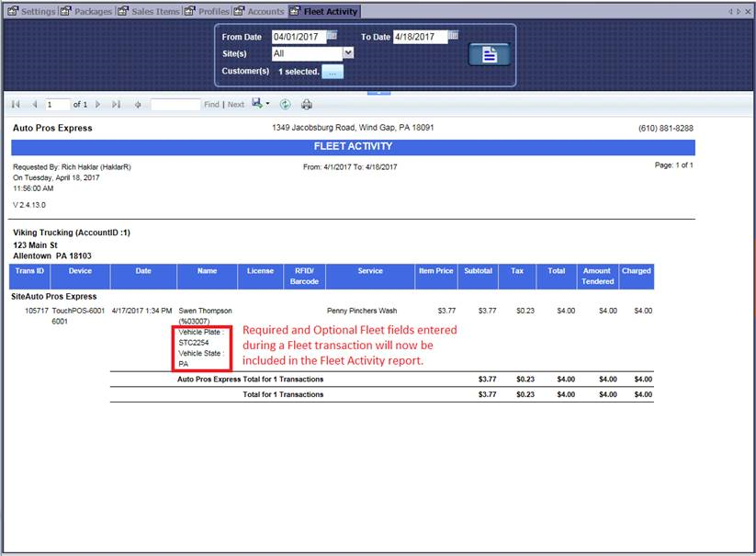Click Find in report toolbar
The image size is (756, 556).
(x=211, y=104)
